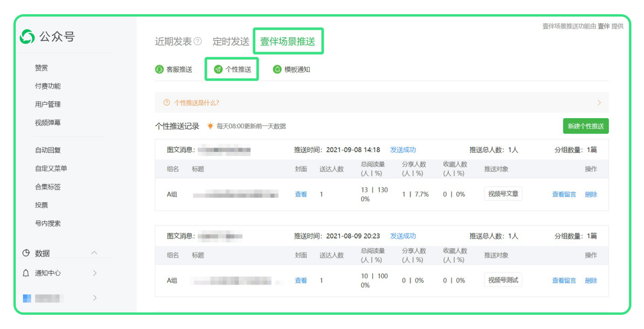Collapse the 数据 sidebar section

click(x=94, y=253)
